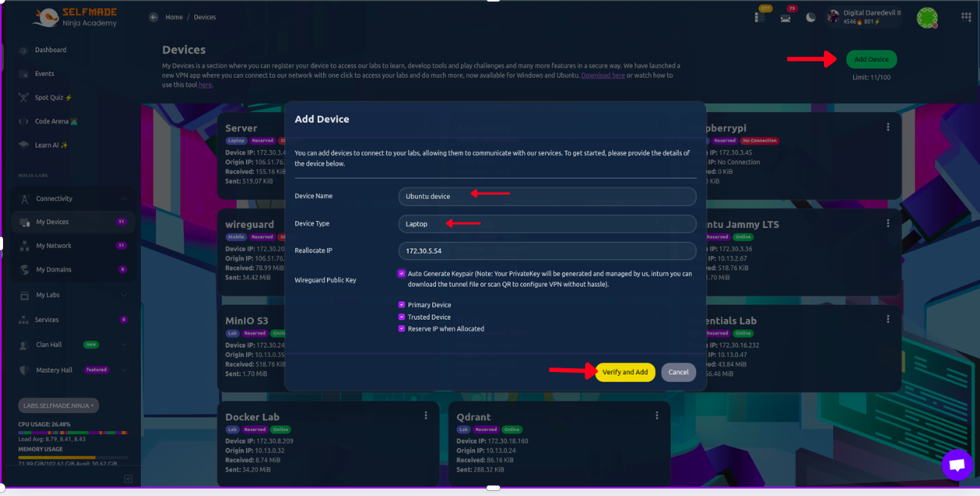Image resolution: width=980 pixels, height=496 pixels.
Task: Toggle the Trusted Device checkbox
Action: [x=402, y=317]
